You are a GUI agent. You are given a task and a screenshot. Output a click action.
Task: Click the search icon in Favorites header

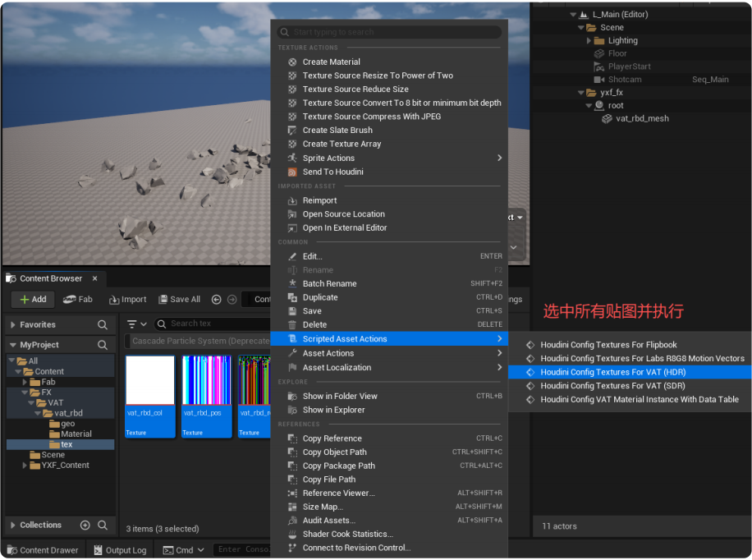click(x=103, y=325)
